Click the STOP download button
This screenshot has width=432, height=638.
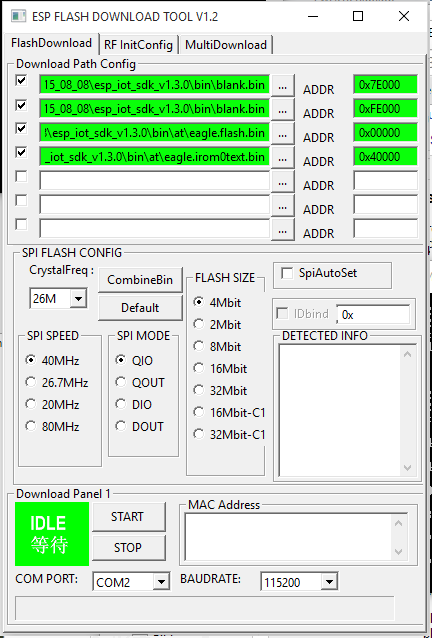(129, 548)
